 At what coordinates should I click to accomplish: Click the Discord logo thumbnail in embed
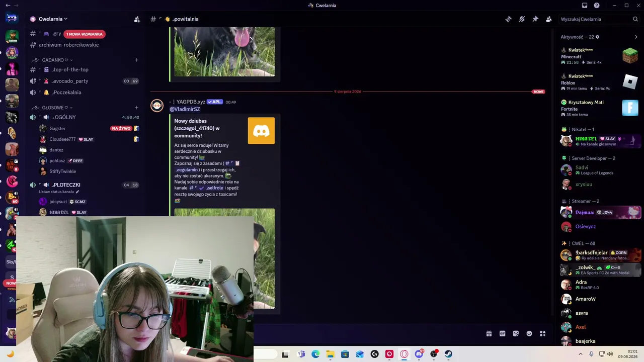(261, 131)
